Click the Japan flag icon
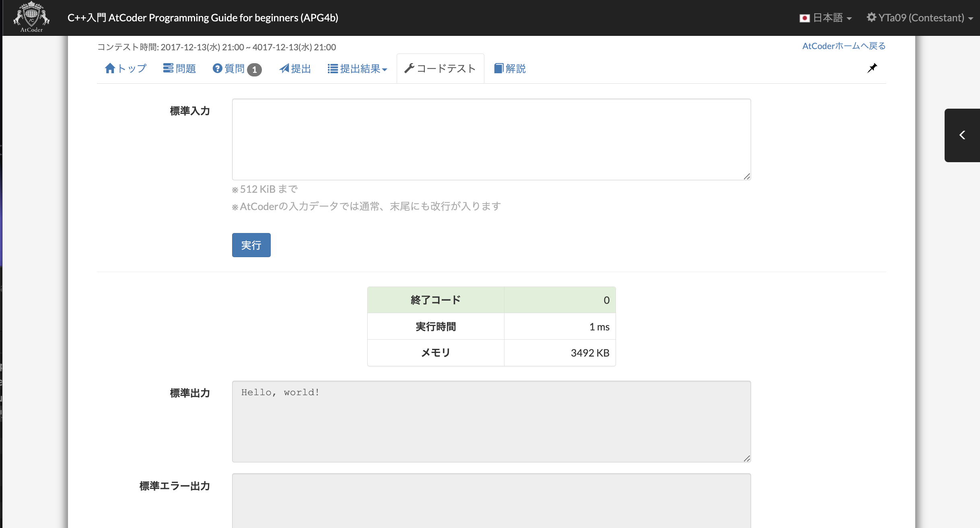Viewport: 980px width, 528px height. (x=805, y=18)
